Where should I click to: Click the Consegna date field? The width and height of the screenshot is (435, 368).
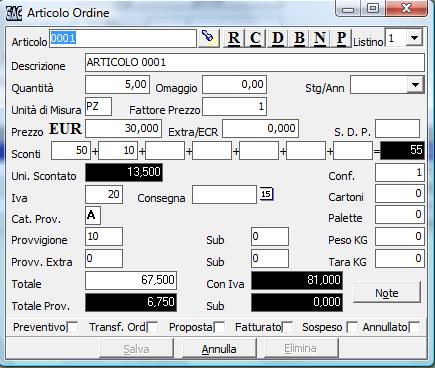pyautogui.click(x=224, y=194)
